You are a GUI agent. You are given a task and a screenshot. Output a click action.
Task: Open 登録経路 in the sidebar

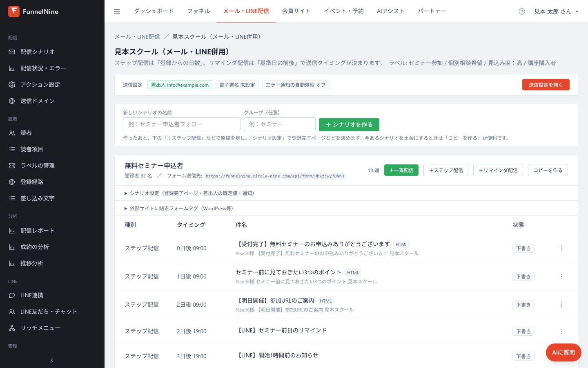52,182
